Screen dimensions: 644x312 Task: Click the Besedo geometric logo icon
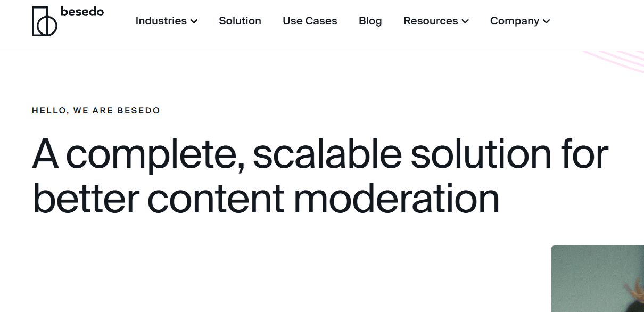[45, 21]
